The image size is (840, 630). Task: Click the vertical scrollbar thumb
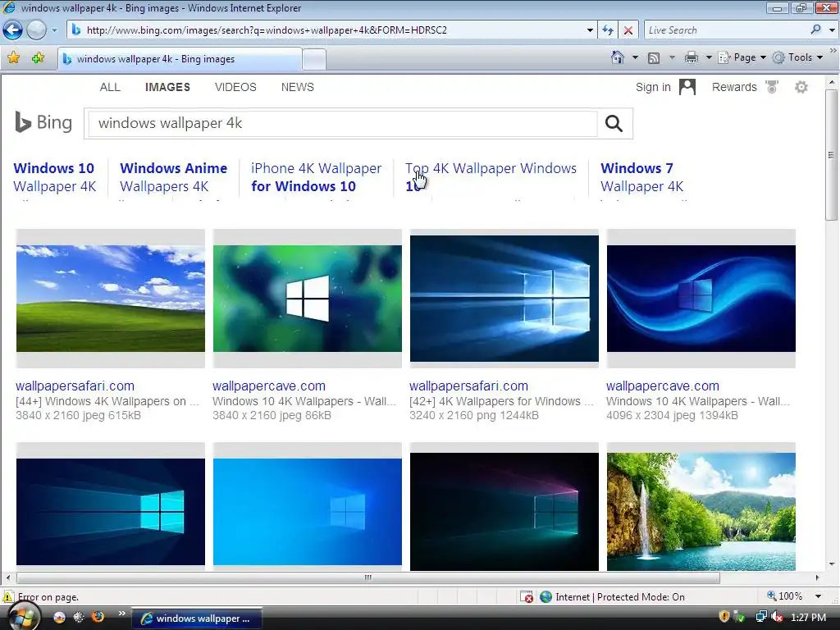(x=831, y=155)
